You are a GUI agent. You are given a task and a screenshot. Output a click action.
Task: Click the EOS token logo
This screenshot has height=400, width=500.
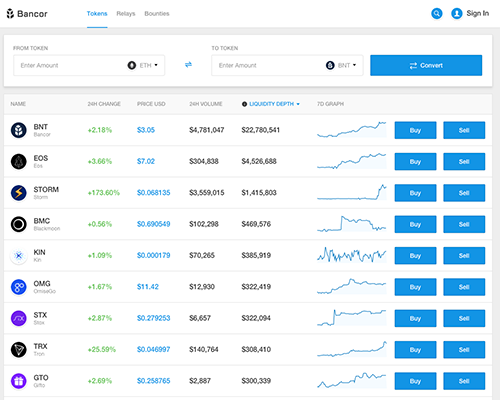[19, 161]
